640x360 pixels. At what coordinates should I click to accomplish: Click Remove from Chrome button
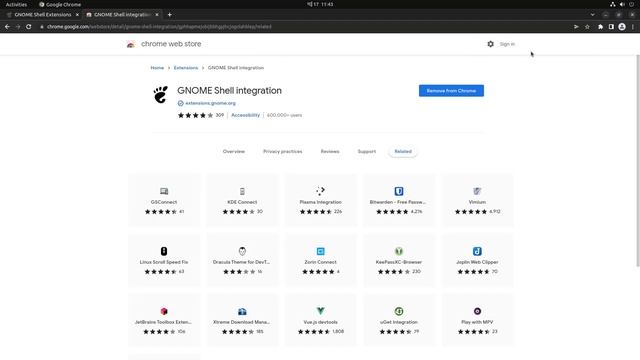pos(451,91)
